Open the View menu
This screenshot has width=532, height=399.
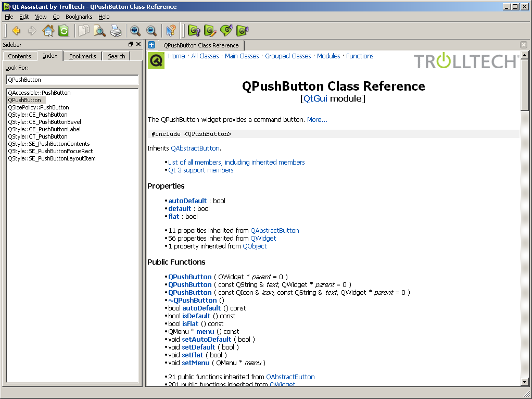click(41, 17)
